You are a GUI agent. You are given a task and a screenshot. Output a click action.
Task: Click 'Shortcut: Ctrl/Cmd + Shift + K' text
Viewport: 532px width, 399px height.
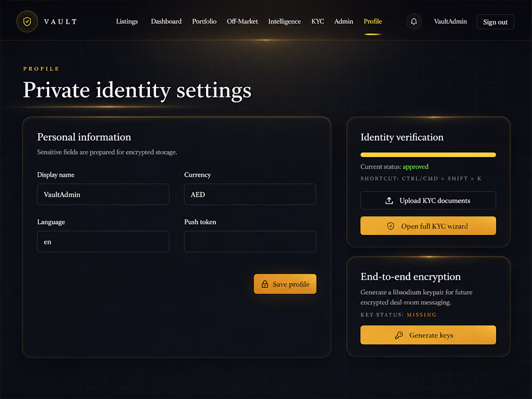pos(421,178)
